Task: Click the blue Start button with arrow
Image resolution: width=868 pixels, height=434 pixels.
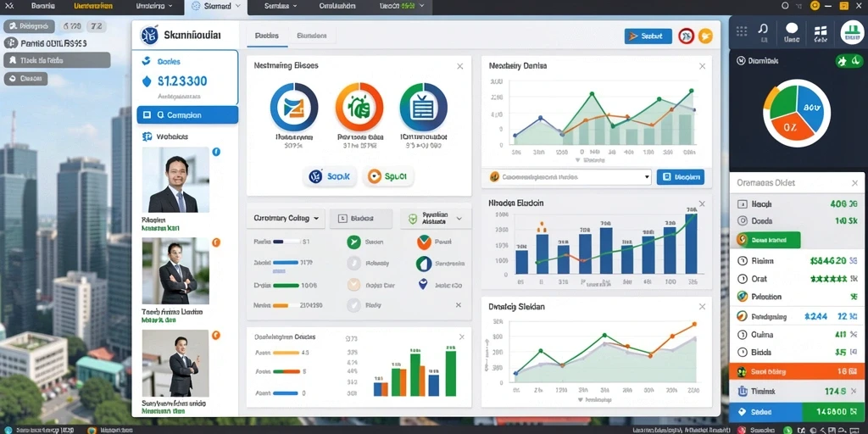Action: click(648, 36)
